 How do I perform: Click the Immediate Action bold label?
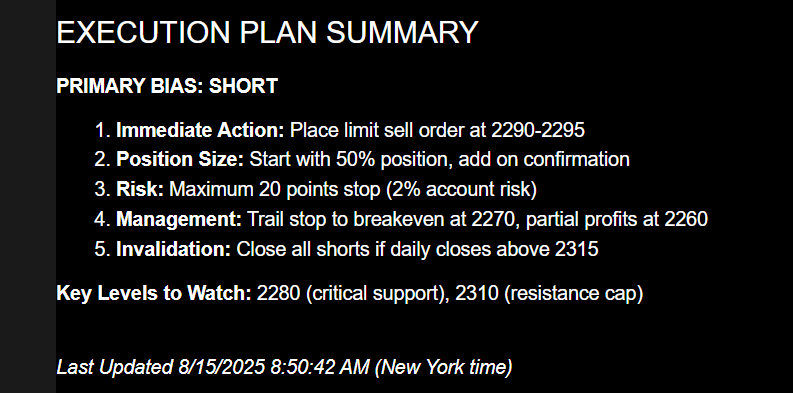(x=200, y=130)
